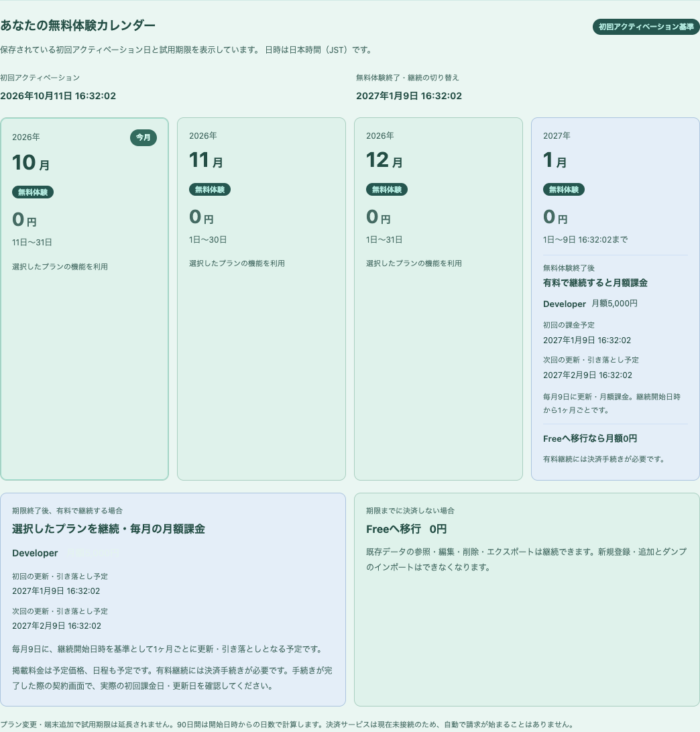Click 期限終了後、有料で継続する場合 label

(67, 511)
